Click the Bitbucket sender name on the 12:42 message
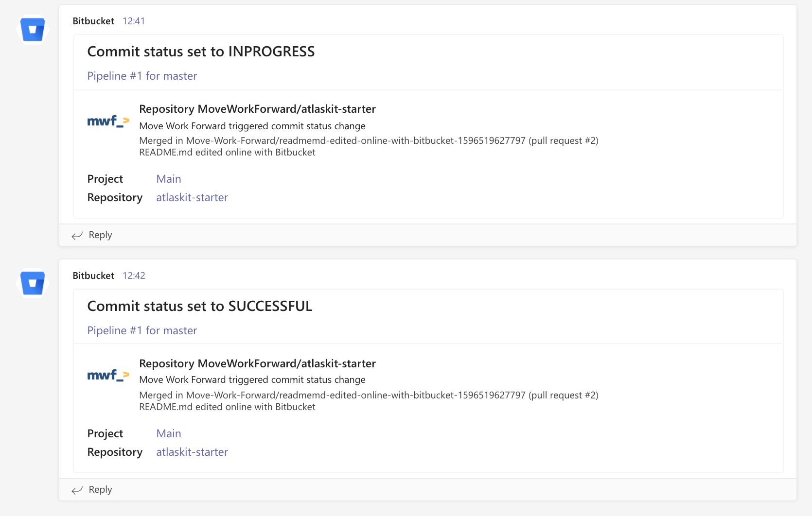 (x=93, y=275)
